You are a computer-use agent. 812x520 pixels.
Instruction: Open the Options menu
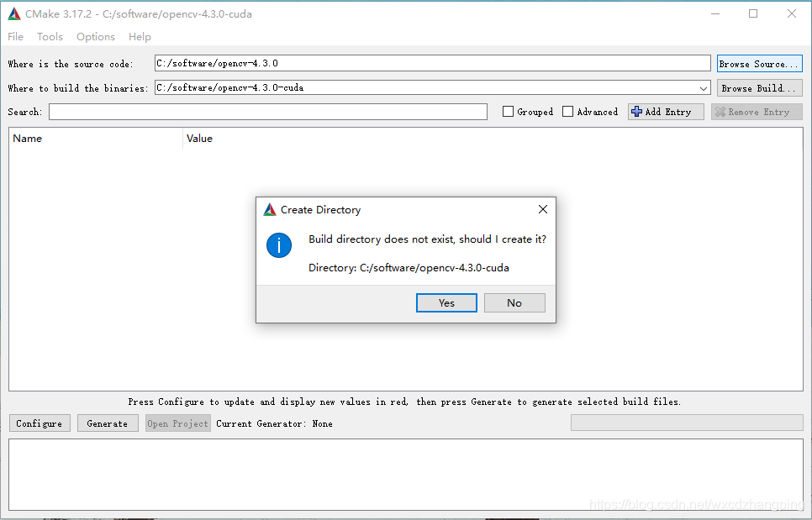[96, 37]
